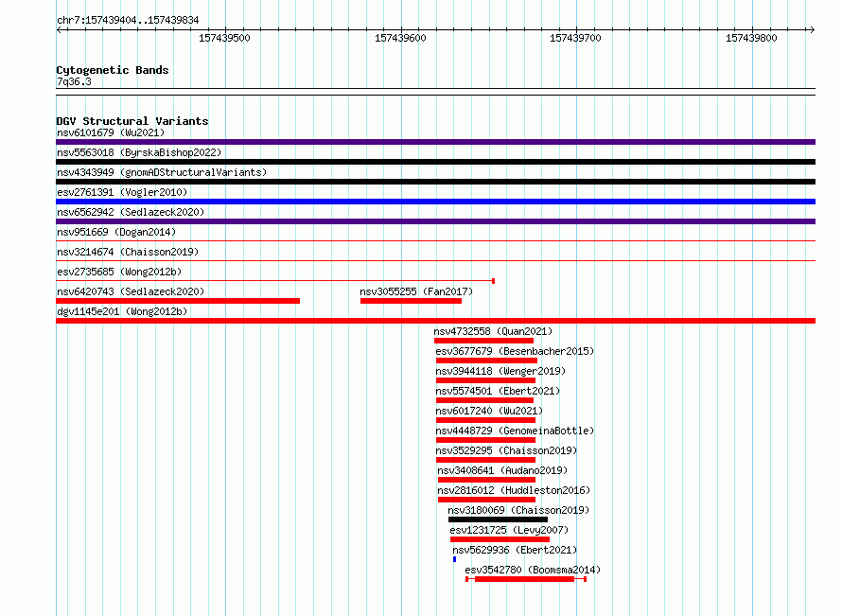Click the ruler's right arrow end
Image resolution: width=842 pixels, height=616 pixels.
coord(812,30)
